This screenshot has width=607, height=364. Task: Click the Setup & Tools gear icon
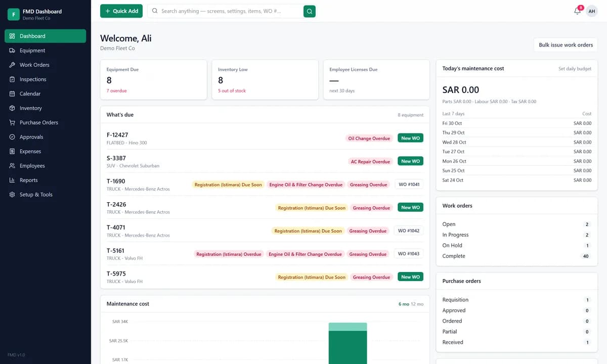pyautogui.click(x=12, y=195)
